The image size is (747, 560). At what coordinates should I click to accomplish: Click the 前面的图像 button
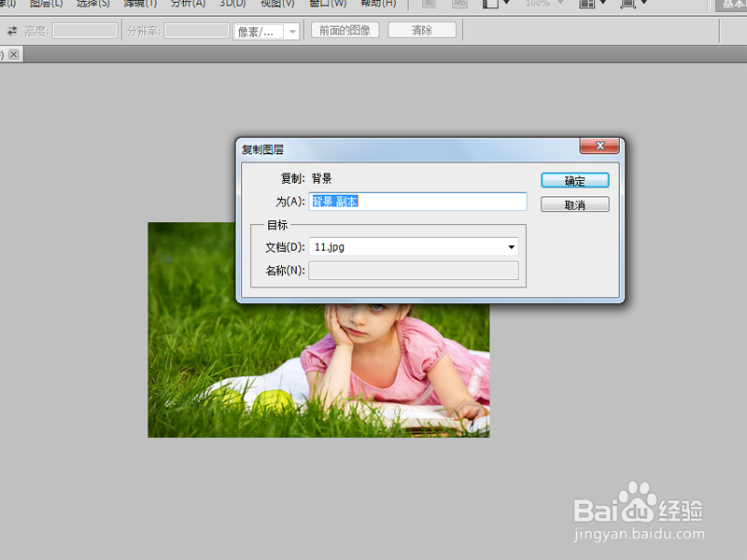point(345,31)
